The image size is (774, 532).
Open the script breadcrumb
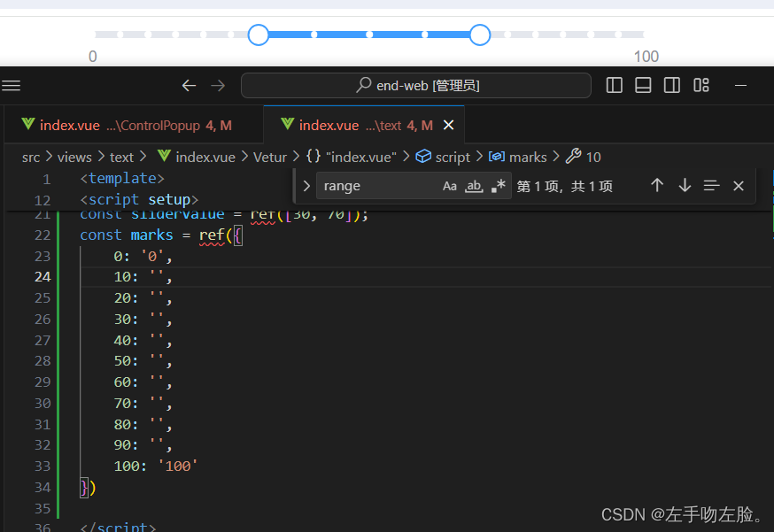click(x=444, y=157)
